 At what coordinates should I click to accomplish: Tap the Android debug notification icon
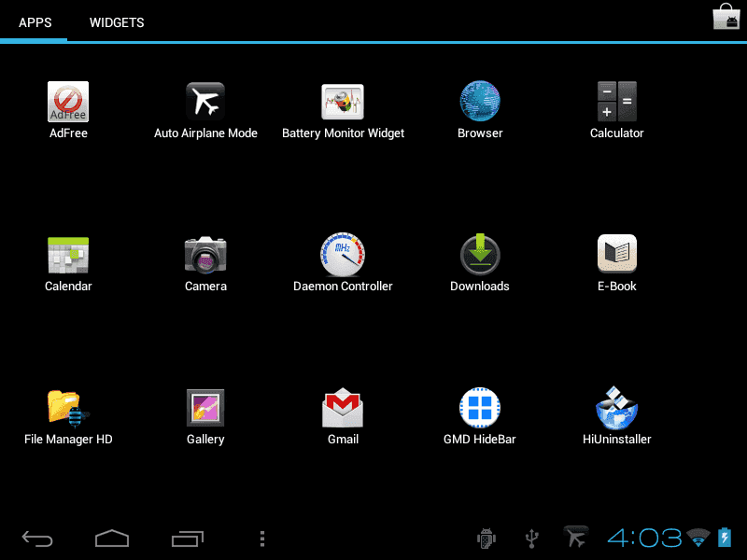tap(486, 539)
